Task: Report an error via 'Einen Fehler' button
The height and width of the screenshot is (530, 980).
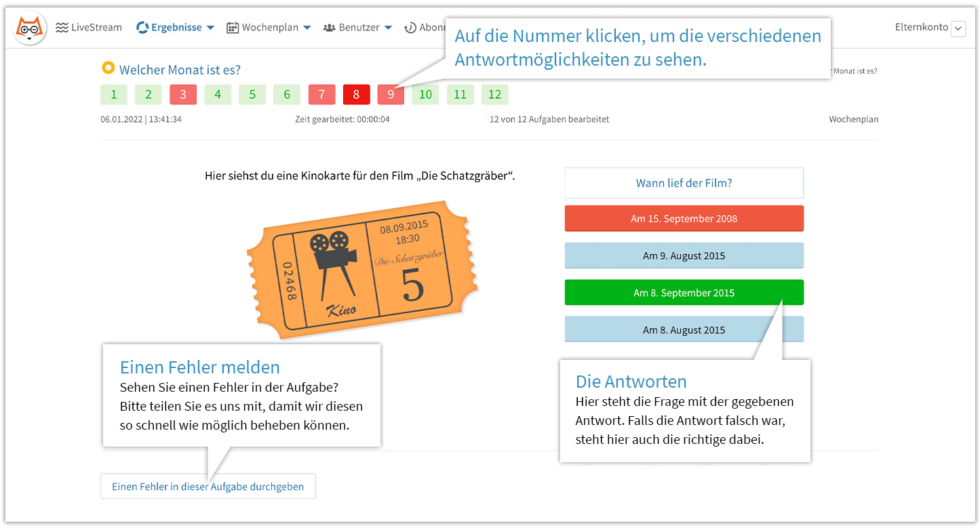Action: (208, 487)
